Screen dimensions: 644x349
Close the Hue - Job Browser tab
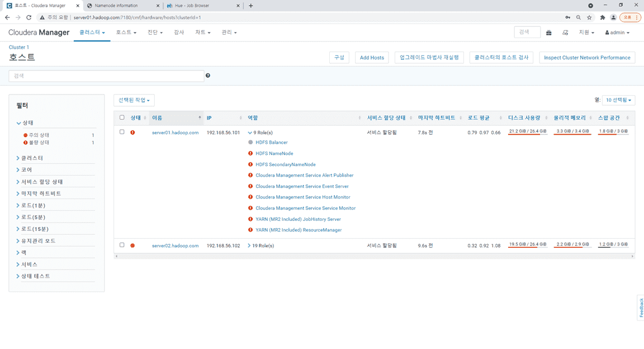click(x=238, y=6)
